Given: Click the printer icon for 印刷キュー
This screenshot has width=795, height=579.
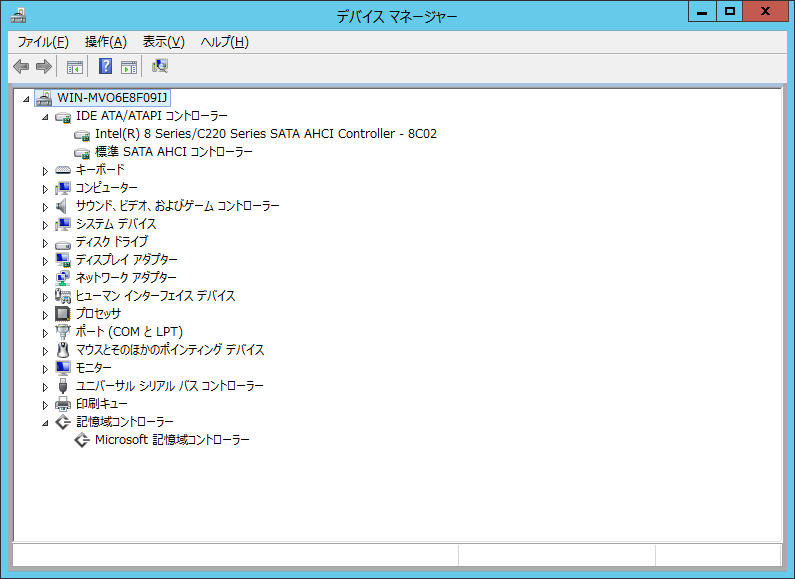Looking at the screenshot, I should click(63, 404).
